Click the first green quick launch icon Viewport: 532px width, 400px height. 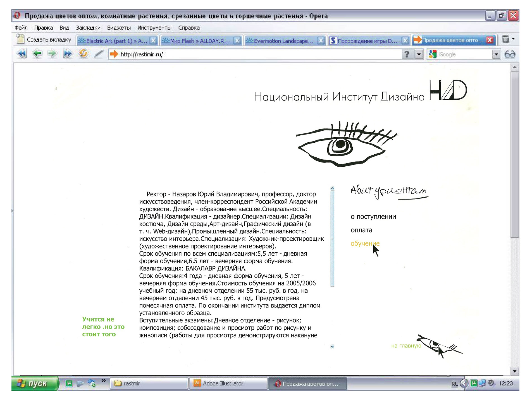(69, 383)
